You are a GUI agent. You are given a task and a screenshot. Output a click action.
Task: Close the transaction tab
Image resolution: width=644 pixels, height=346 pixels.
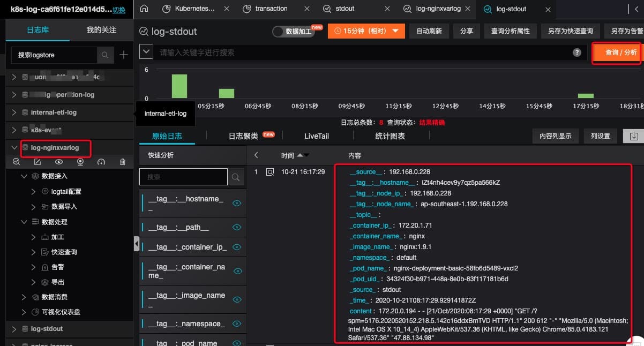tap(306, 9)
